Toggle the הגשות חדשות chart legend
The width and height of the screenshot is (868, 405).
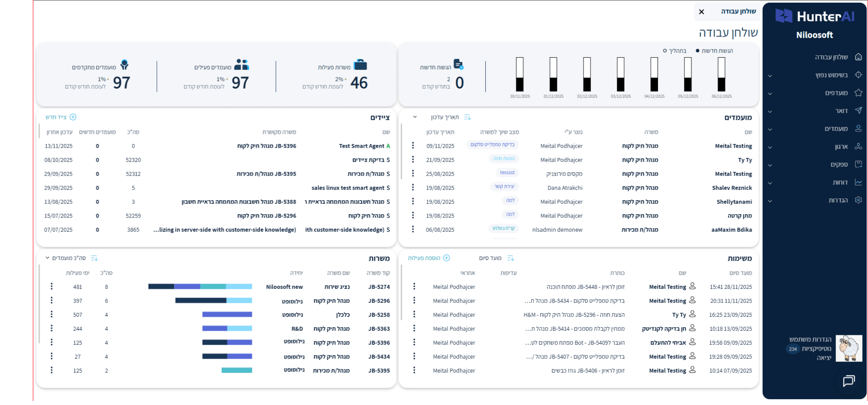714,51
